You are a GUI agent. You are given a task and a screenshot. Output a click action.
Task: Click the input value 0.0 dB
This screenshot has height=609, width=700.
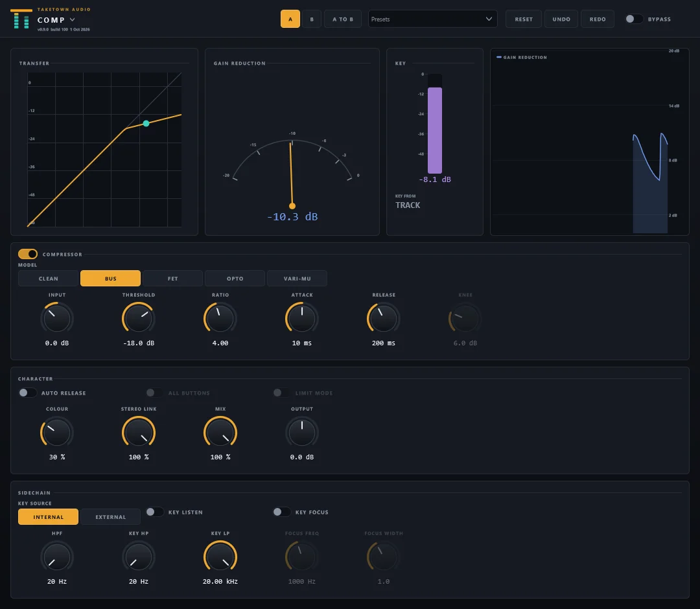click(x=56, y=343)
